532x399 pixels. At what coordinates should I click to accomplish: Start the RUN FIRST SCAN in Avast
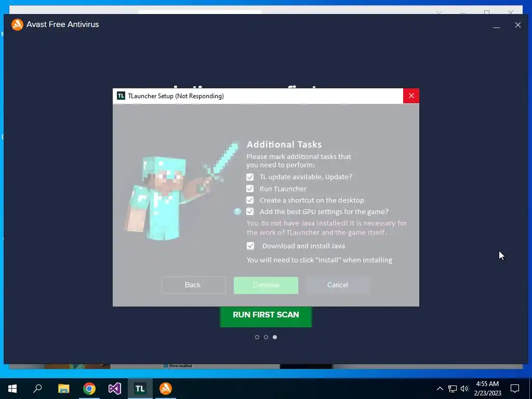point(265,316)
